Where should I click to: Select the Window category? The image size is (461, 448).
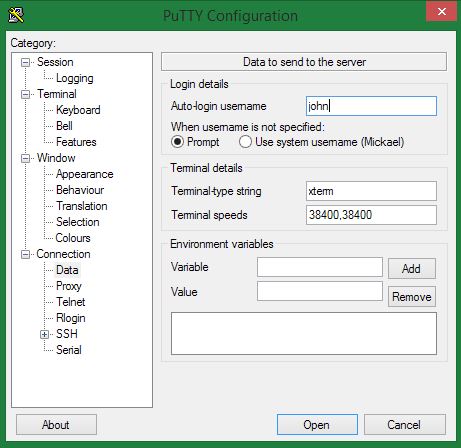(x=56, y=158)
